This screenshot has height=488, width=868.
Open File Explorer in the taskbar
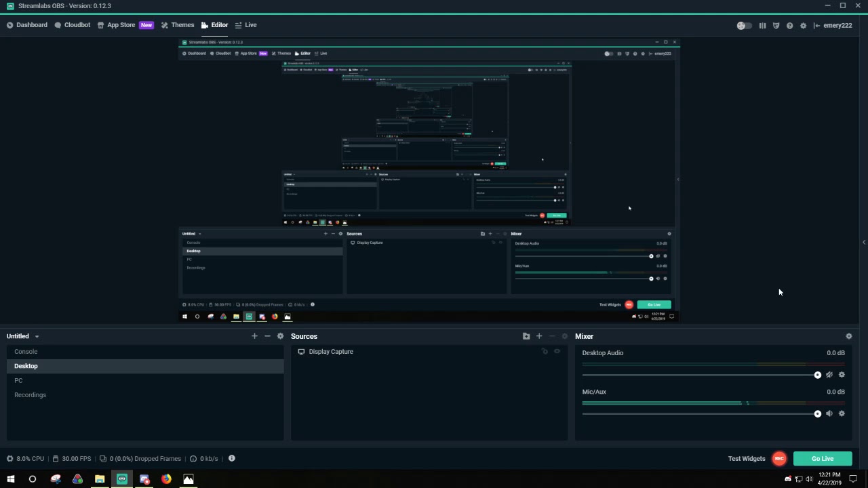(x=100, y=479)
